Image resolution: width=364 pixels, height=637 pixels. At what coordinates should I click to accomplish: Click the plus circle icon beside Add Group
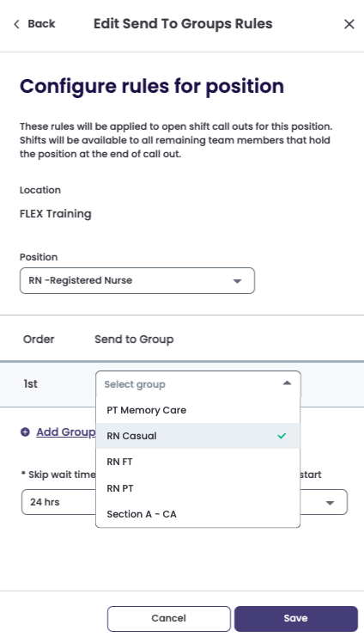coord(25,432)
